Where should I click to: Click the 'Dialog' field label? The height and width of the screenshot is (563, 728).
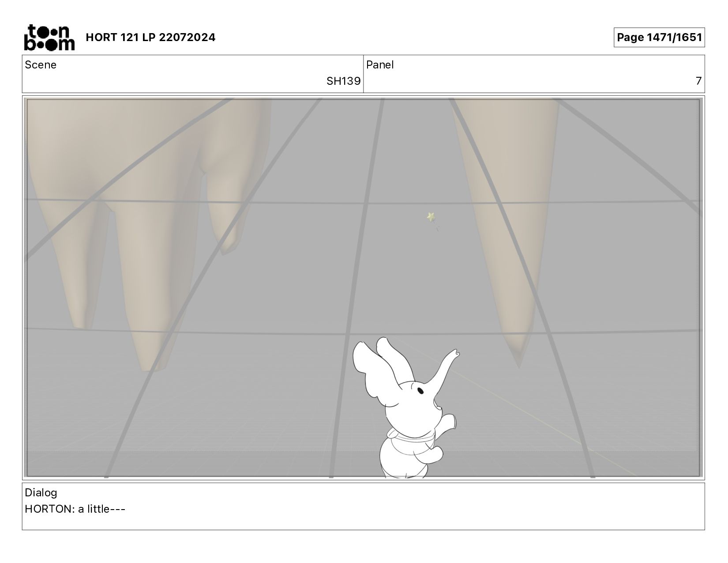(x=41, y=493)
